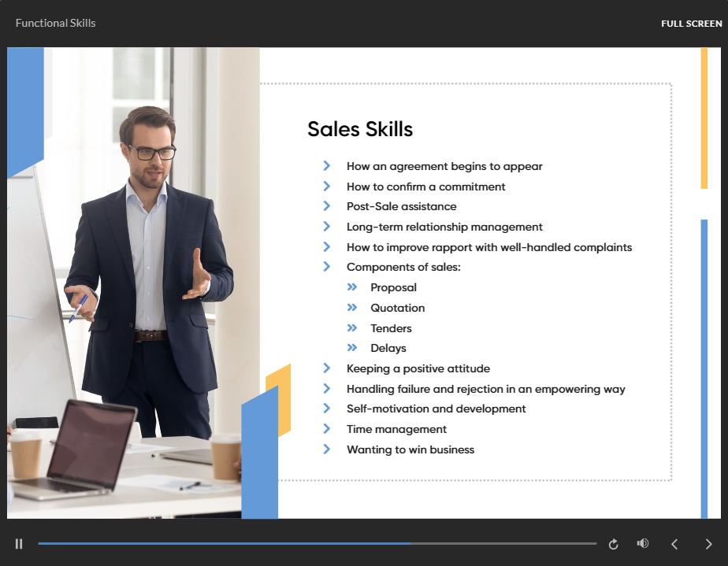
Task: Pause the video playback
Action: click(18, 543)
